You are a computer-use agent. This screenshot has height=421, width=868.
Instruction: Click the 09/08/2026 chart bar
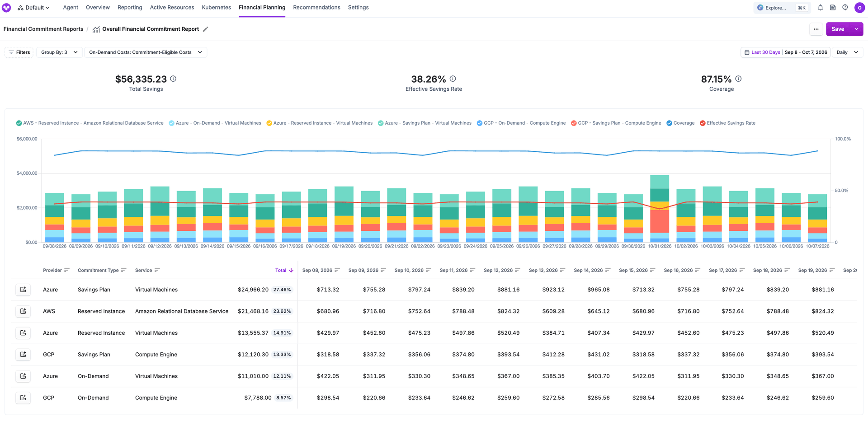point(55,218)
